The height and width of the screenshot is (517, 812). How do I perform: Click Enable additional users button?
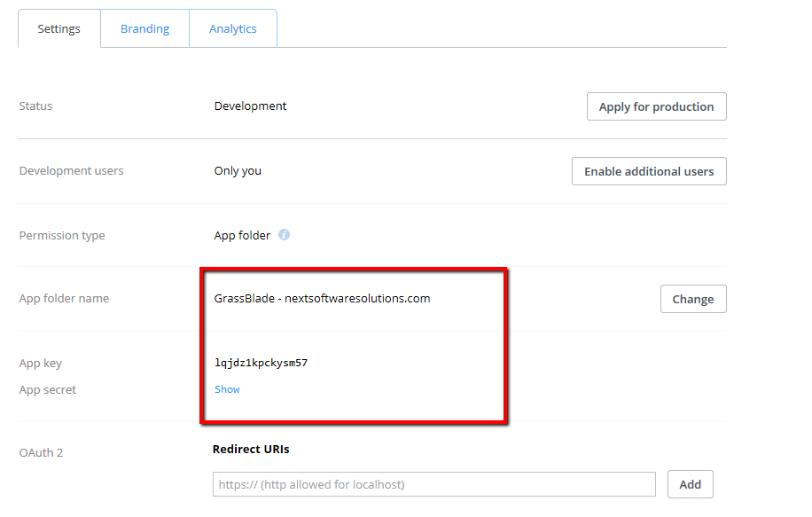(650, 171)
